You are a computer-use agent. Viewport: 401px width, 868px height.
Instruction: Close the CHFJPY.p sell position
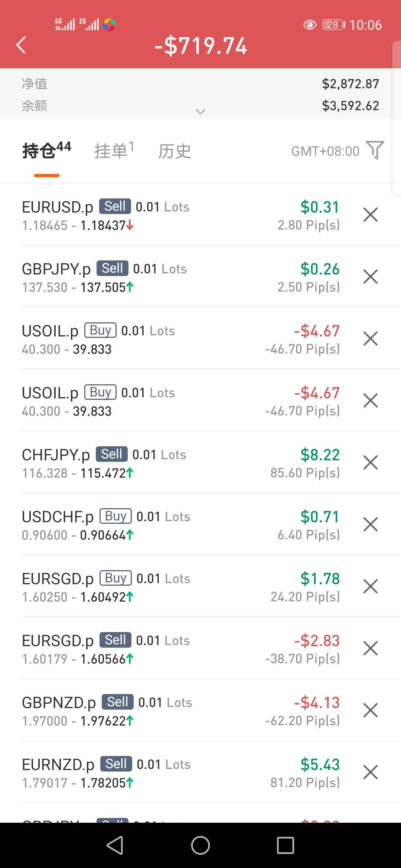[370, 463]
